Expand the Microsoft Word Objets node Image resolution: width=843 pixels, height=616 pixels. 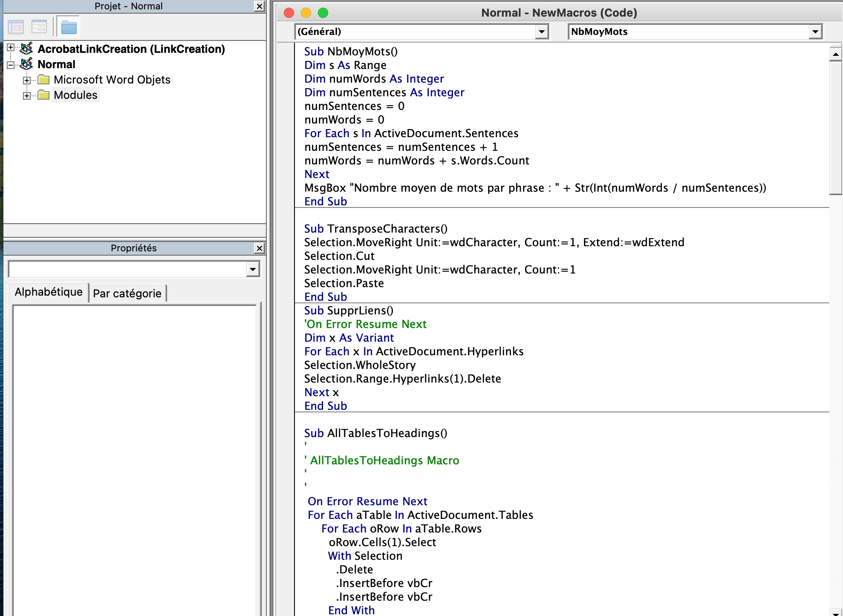point(27,80)
